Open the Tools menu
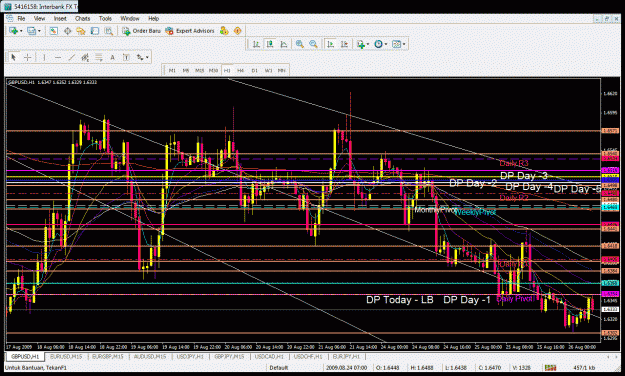This screenshot has height=376, width=625. point(105,18)
